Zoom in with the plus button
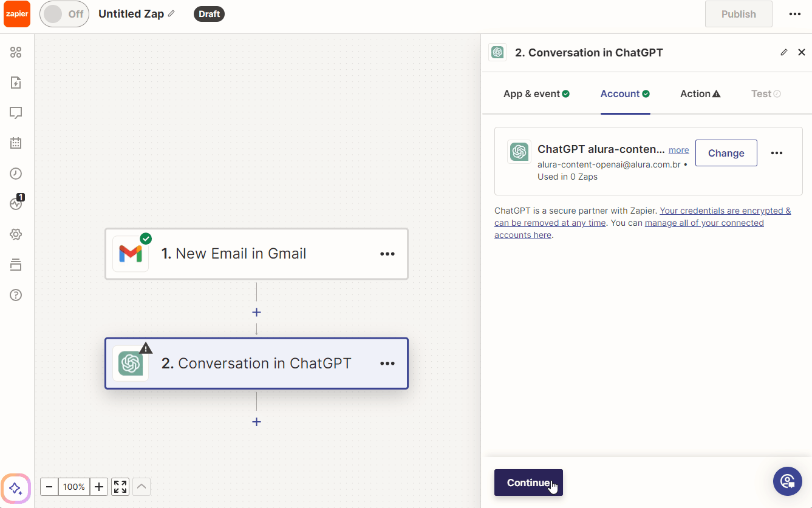This screenshot has height=508, width=812. [x=99, y=487]
